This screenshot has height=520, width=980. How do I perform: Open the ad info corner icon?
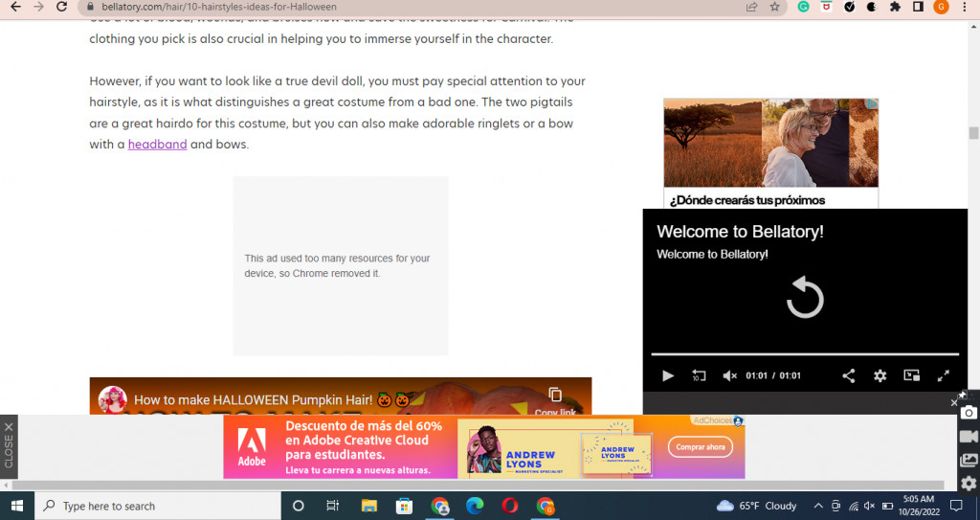point(873,103)
